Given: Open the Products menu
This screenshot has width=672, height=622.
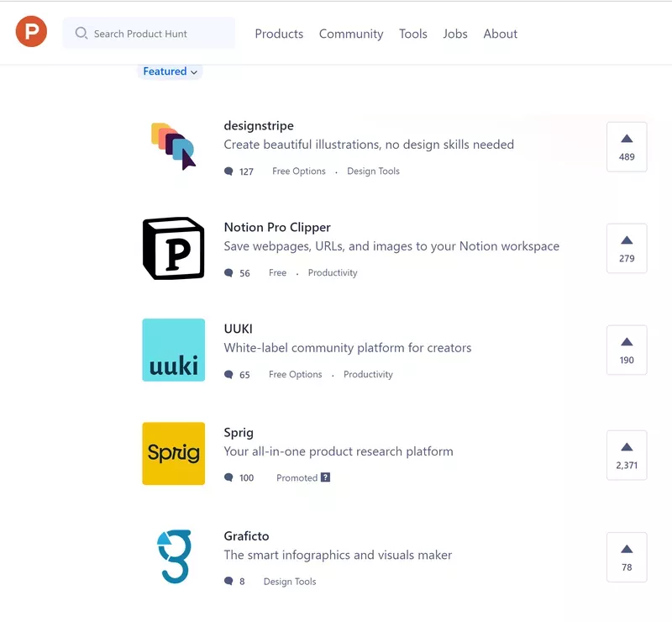Looking at the screenshot, I should pyautogui.click(x=279, y=34).
